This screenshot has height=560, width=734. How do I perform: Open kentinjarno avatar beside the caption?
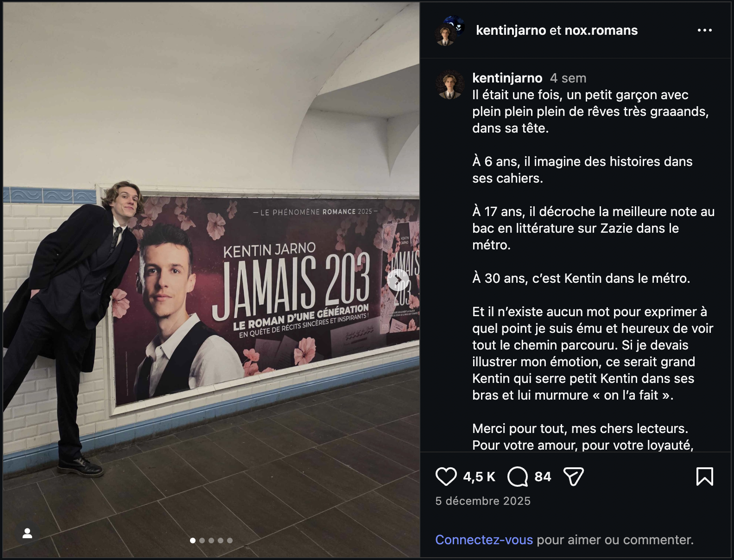(x=449, y=85)
